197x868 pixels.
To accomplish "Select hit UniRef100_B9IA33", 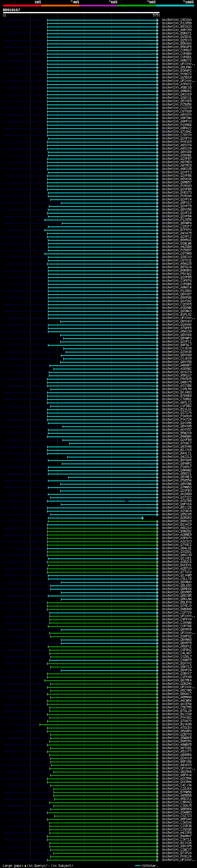I will point(177,26).
